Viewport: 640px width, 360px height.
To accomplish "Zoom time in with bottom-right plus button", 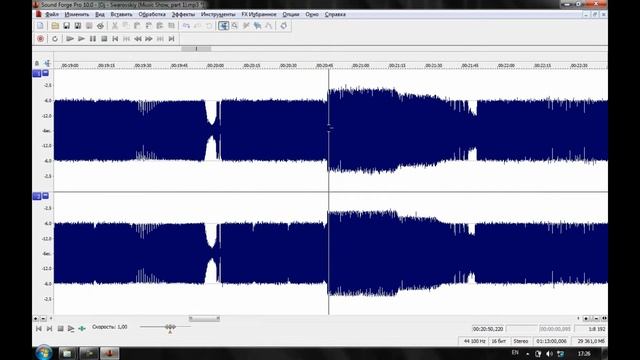I will tap(587, 318).
